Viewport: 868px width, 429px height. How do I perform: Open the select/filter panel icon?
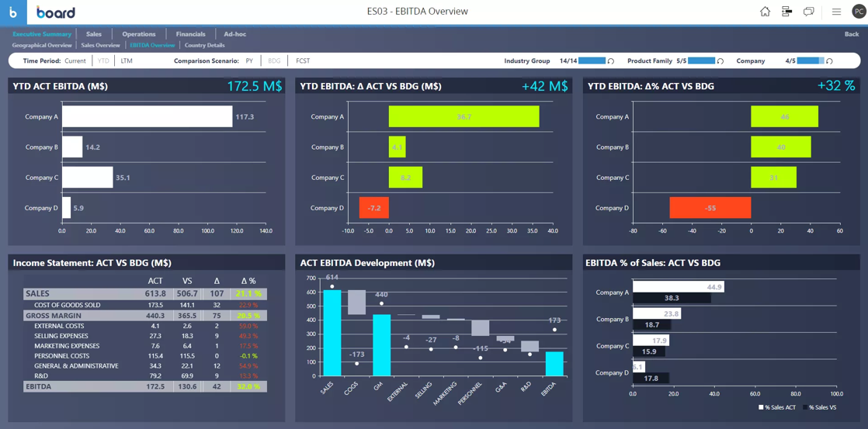786,12
